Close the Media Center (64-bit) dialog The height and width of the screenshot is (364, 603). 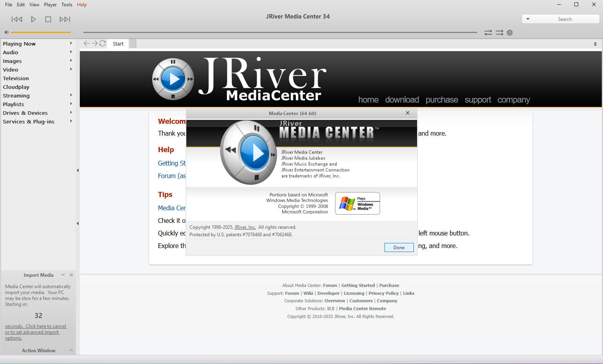pyautogui.click(x=408, y=113)
